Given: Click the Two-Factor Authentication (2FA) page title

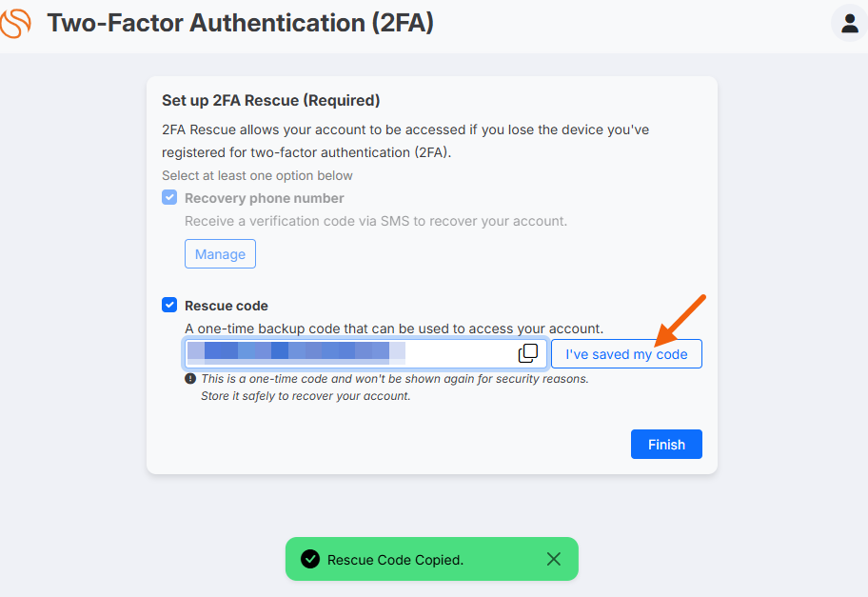Looking at the screenshot, I should 240,23.
